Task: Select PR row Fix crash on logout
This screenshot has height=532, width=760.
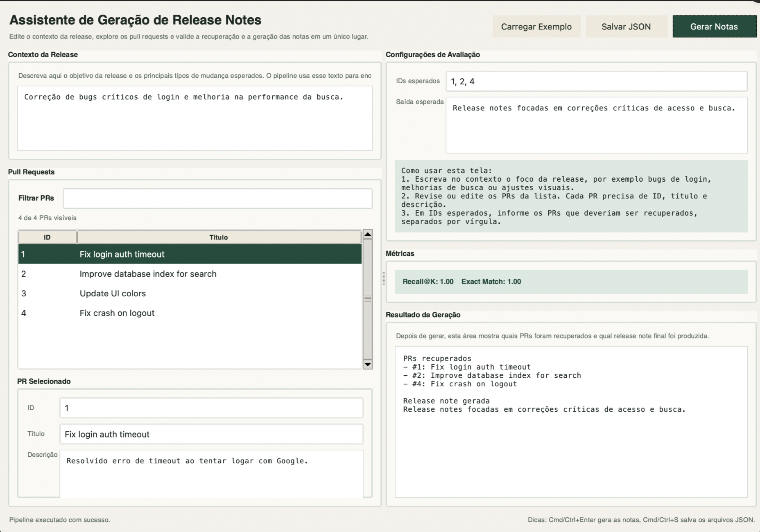Action: (x=190, y=313)
